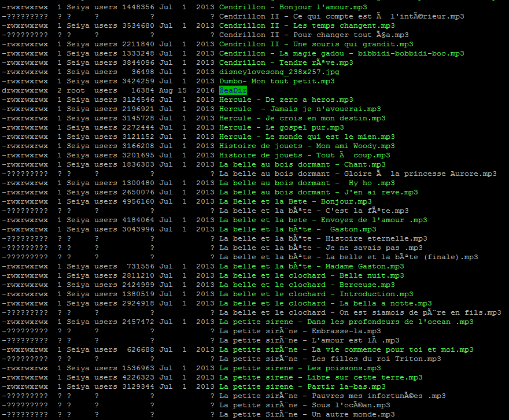Screen dimensions: 509x420
Task: Select year '2016' in directory row
Action: pos(205,91)
